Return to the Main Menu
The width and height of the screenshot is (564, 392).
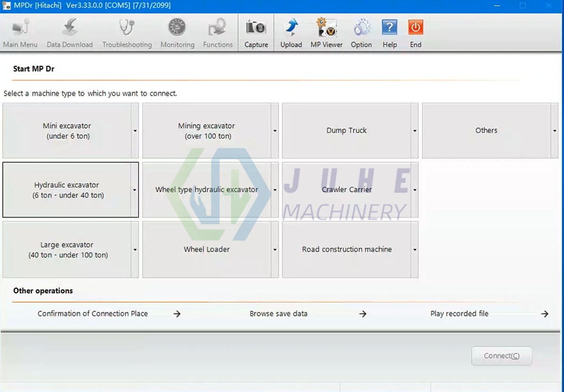pyautogui.click(x=21, y=31)
